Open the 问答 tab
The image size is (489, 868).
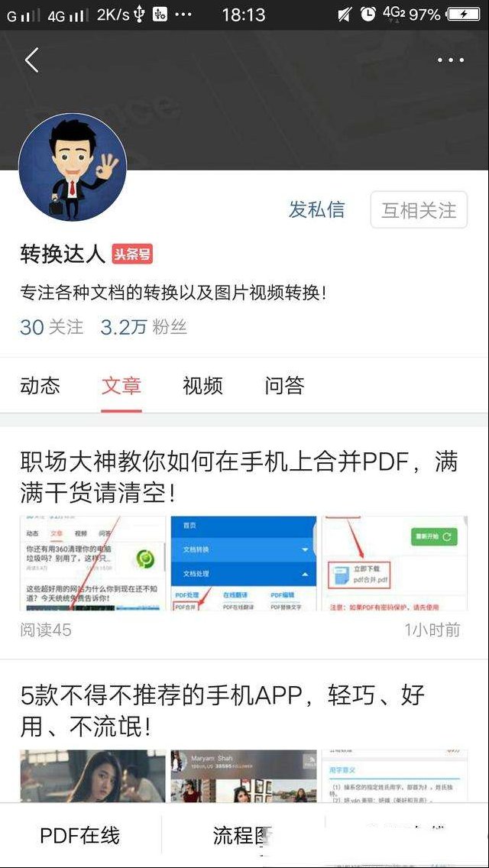coord(284,385)
